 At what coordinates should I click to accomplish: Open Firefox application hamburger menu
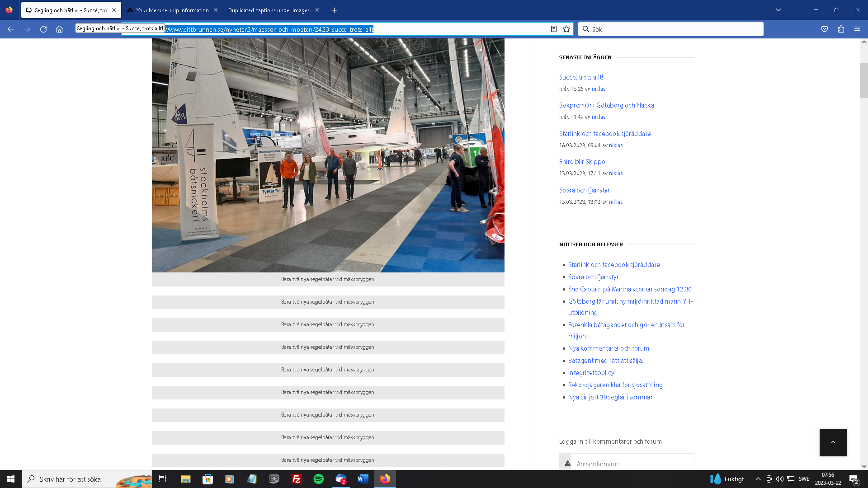point(857,29)
